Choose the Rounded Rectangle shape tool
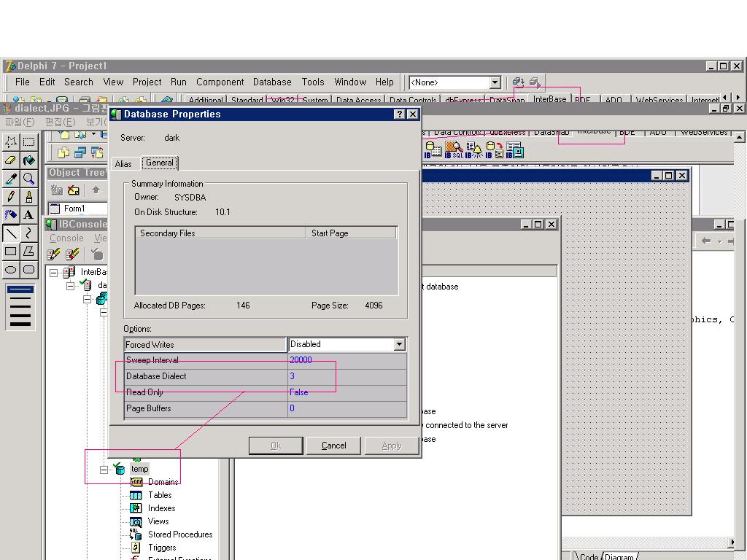 [x=28, y=270]
